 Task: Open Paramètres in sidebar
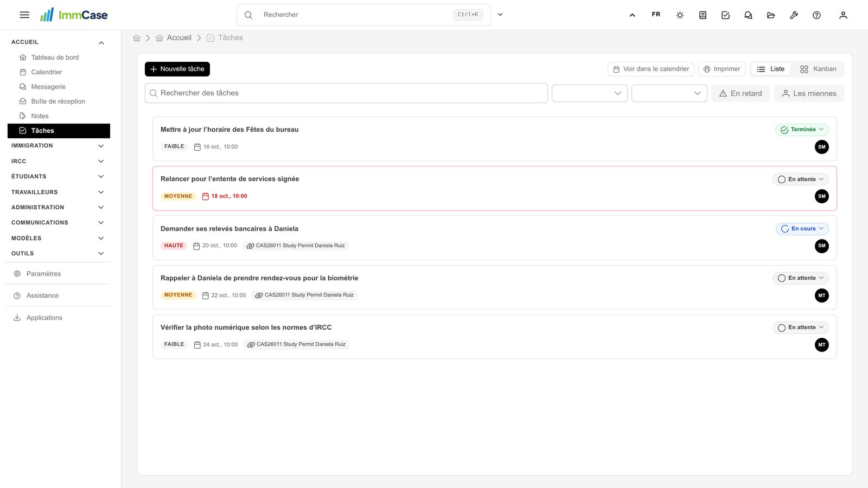(x=58, y=274)
